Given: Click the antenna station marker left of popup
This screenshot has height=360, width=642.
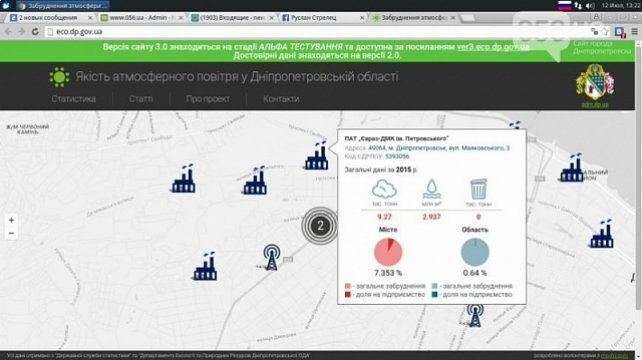Looking at the screenshot, I should [x=271, y=258].
